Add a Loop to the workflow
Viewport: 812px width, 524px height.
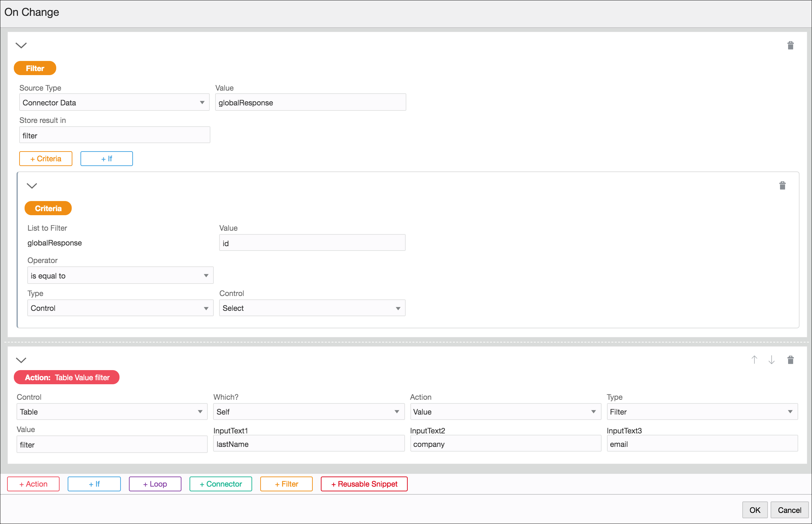coord(155,484)
